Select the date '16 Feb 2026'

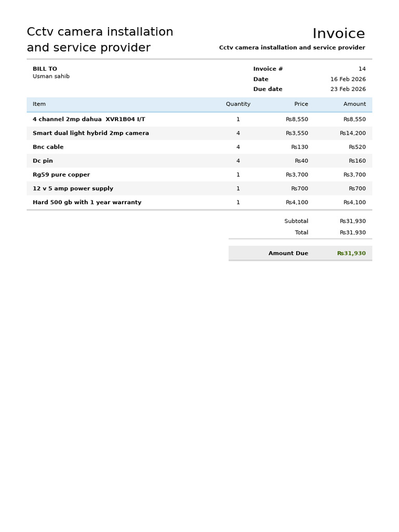(x=348, y=79)
